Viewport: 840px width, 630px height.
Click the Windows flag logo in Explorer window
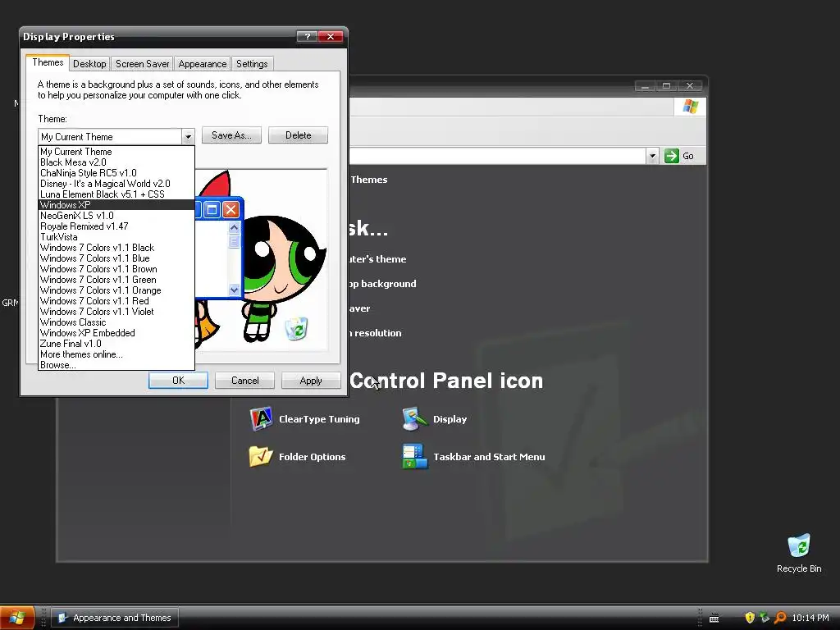pyautogui.click(x=691, y=107)
